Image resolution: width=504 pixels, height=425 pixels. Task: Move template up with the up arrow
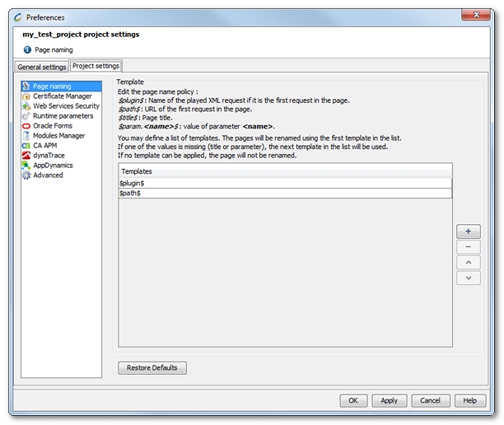point(468,263)
